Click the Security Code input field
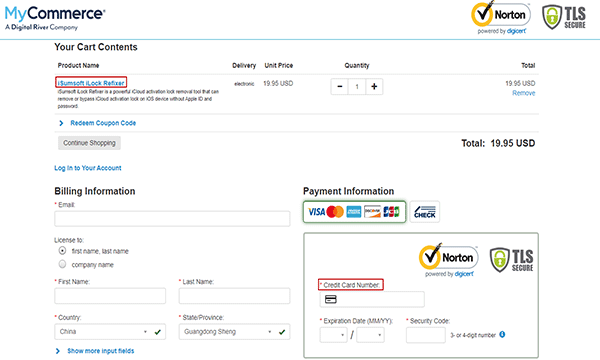 click(426, 335)
